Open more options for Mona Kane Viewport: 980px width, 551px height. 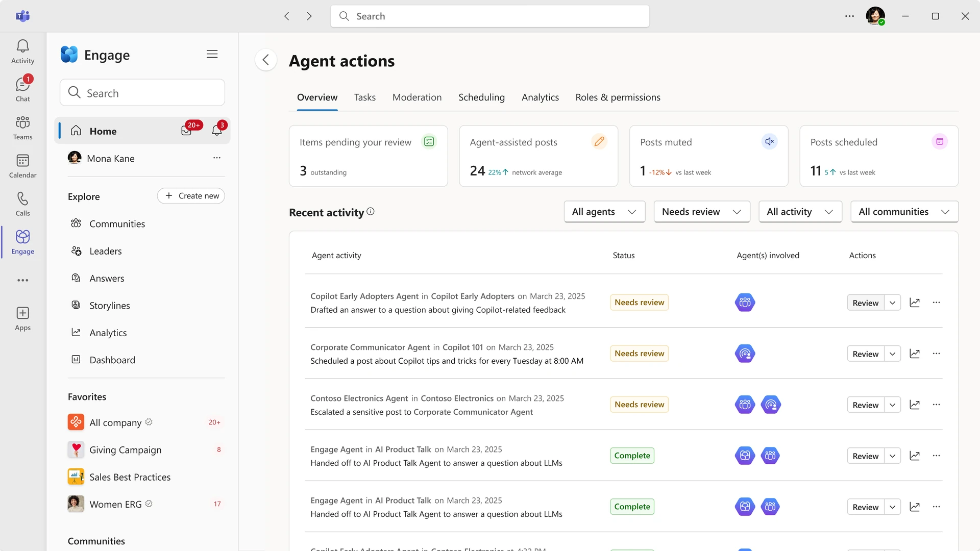pos(217,158)
